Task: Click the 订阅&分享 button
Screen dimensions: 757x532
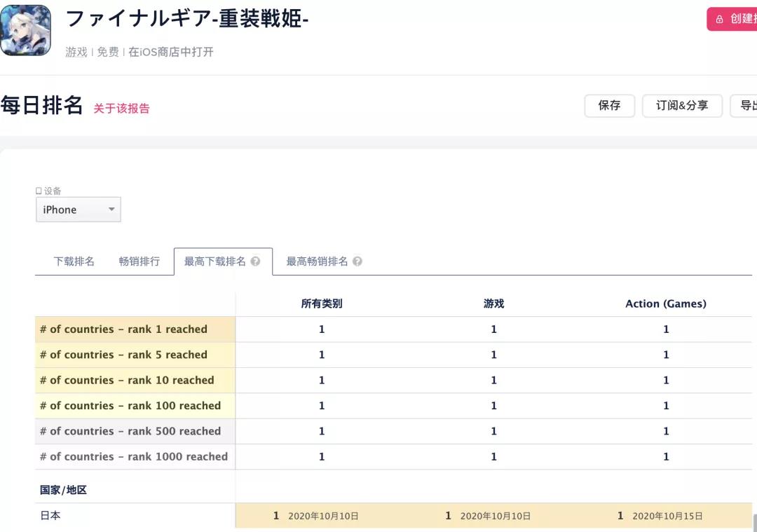Action: point(682,106)
